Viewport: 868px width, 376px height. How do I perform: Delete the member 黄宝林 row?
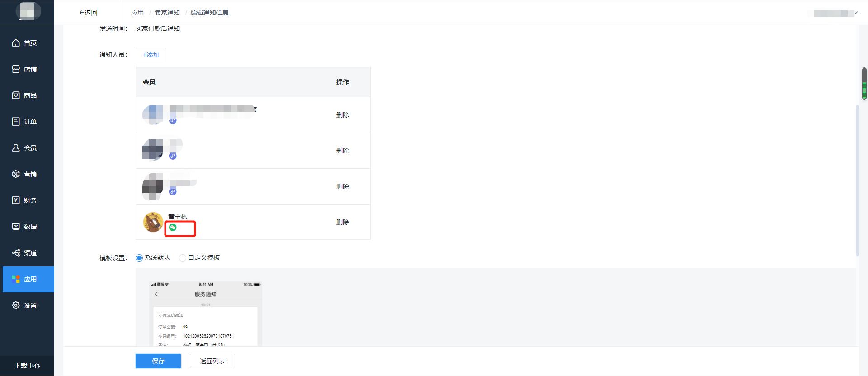(x=343, y=222)
